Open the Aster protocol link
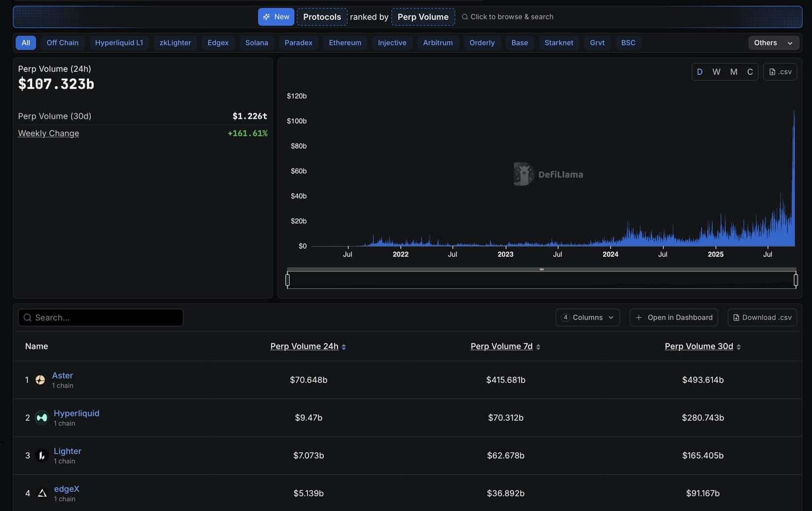 pyautogui.click(x=63, y=376)
